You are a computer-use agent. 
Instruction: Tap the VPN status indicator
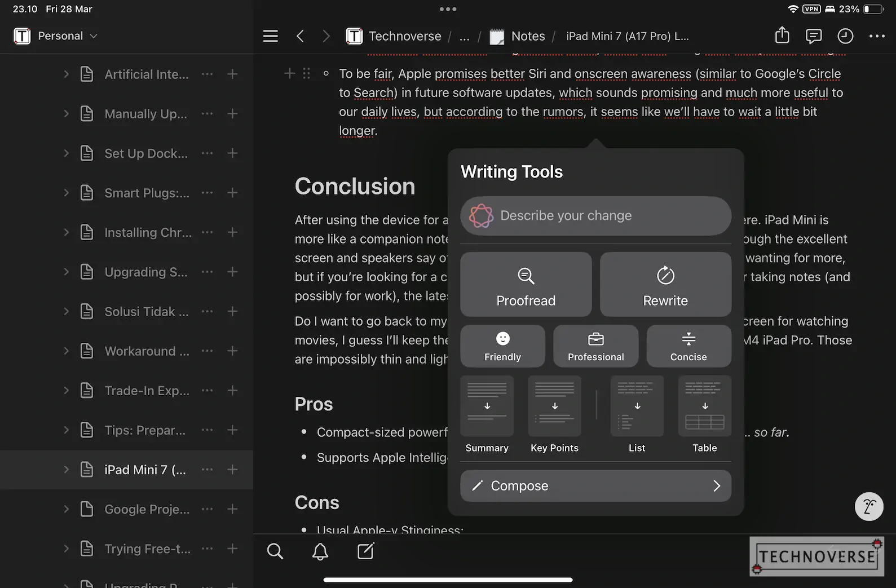[x=811, y=9]
